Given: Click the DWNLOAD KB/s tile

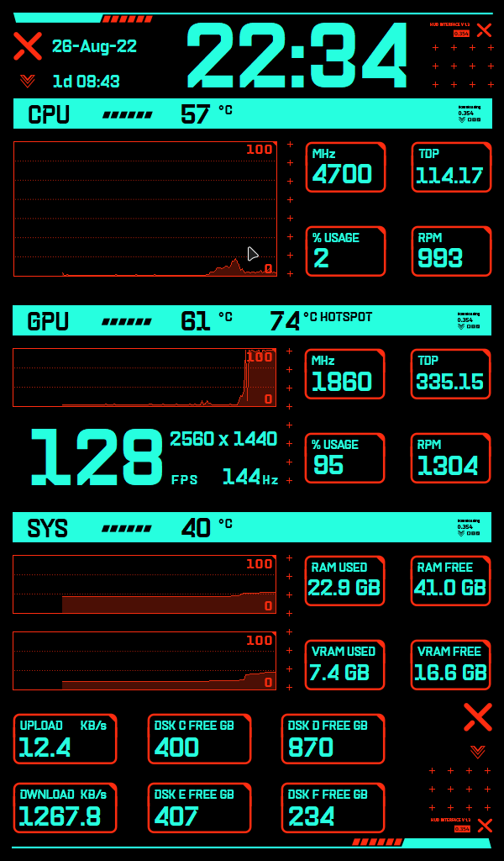Looking at the screenshot, I should pos(65,808).
